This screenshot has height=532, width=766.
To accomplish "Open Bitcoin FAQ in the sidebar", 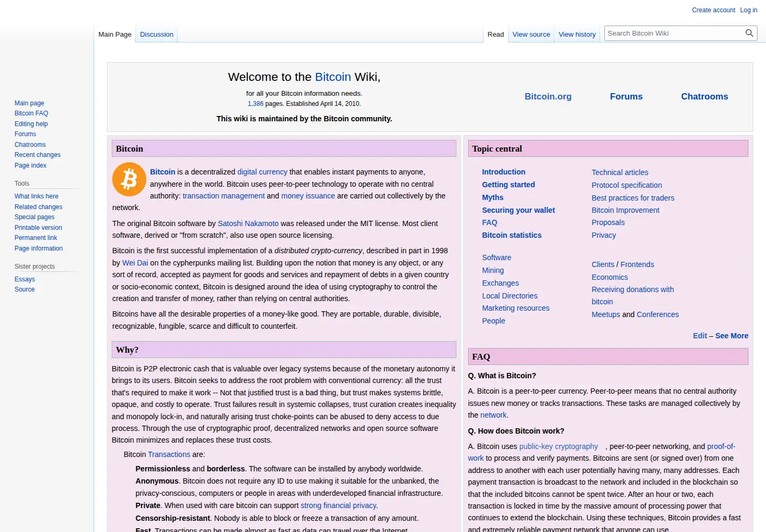I will pos(31,113).
